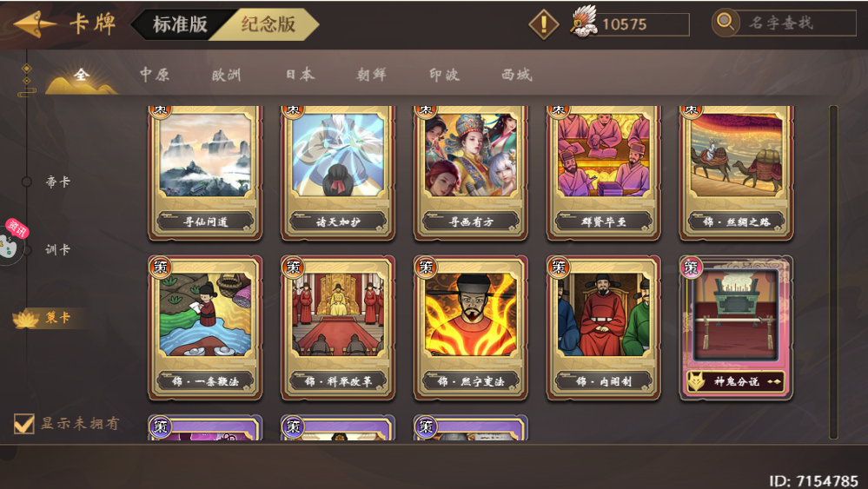Select the 西域 region tab
This screenshot has height=489, width=868.
click(516, 74)
